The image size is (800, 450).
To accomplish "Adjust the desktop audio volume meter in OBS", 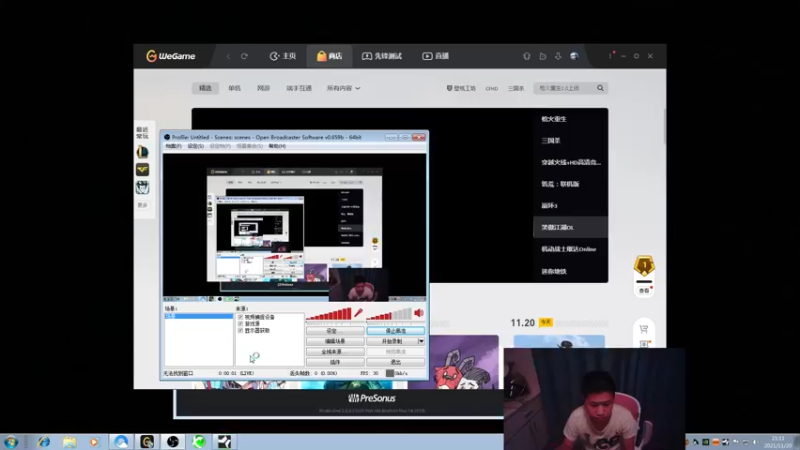I will (389, 315).
